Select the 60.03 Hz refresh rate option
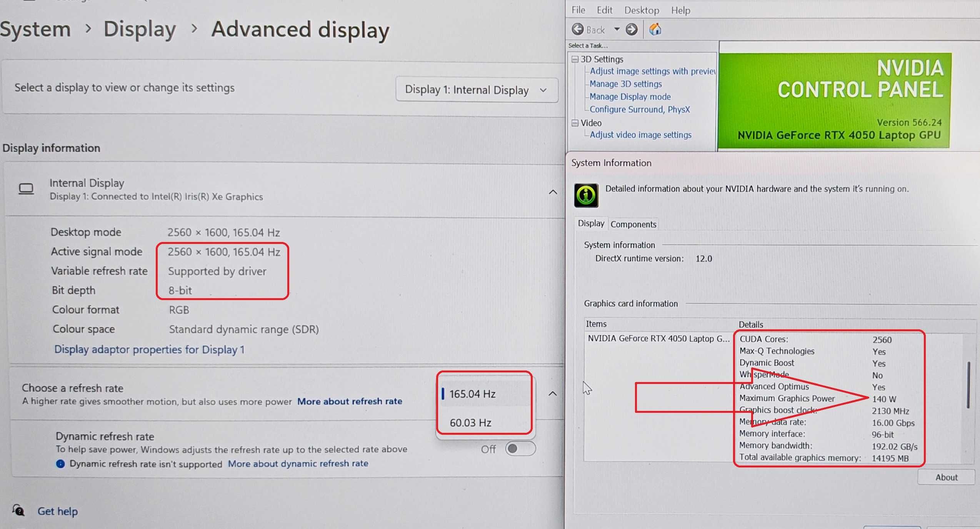The width and height of the screenshot is (980, 529). (485, 422)
